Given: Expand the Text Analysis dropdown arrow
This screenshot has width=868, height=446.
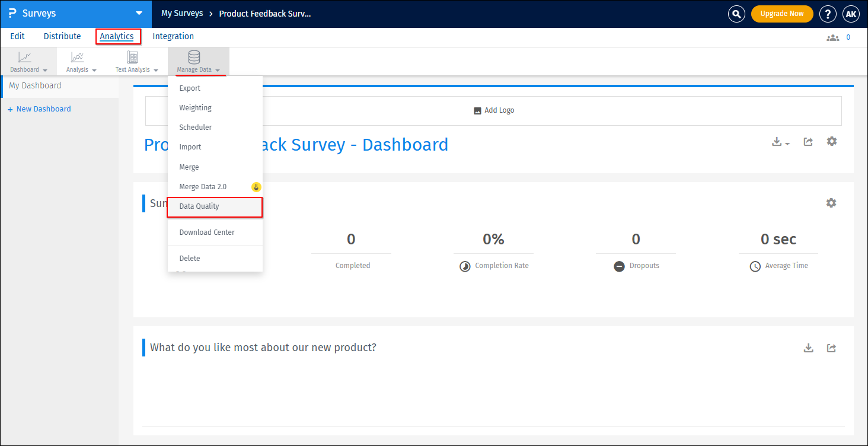Looking at the screenshot, I should [156, 70].
